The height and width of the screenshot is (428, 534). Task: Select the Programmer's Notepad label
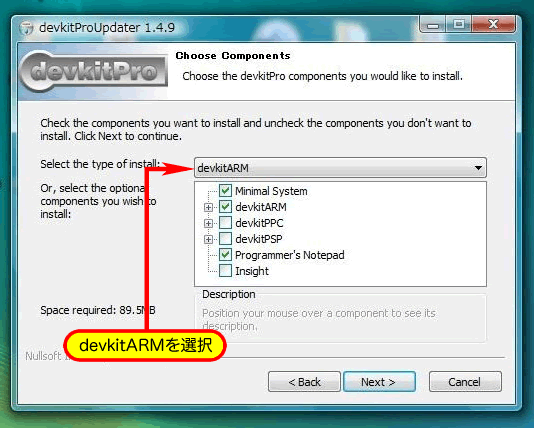click(289, 255)
